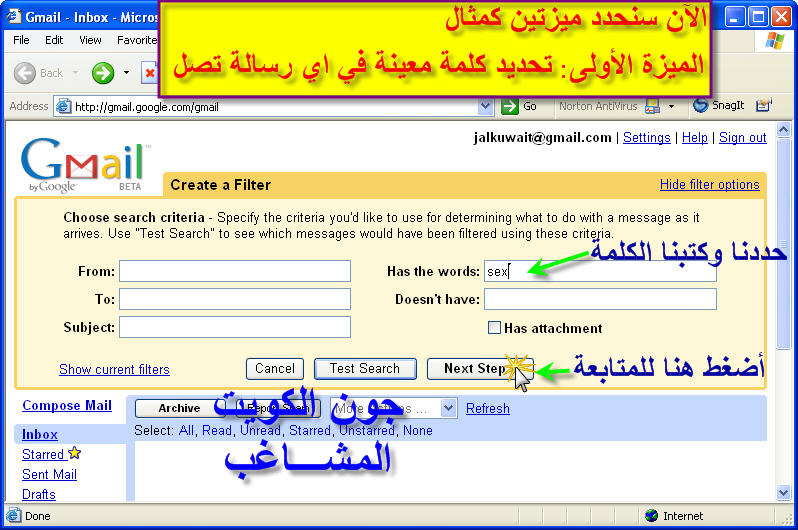Image resolution: width=798 pixels, height=530 pixels.
Task: Open the Norton AntiVirus dropdown arrow
Action: tap(671, 106)
